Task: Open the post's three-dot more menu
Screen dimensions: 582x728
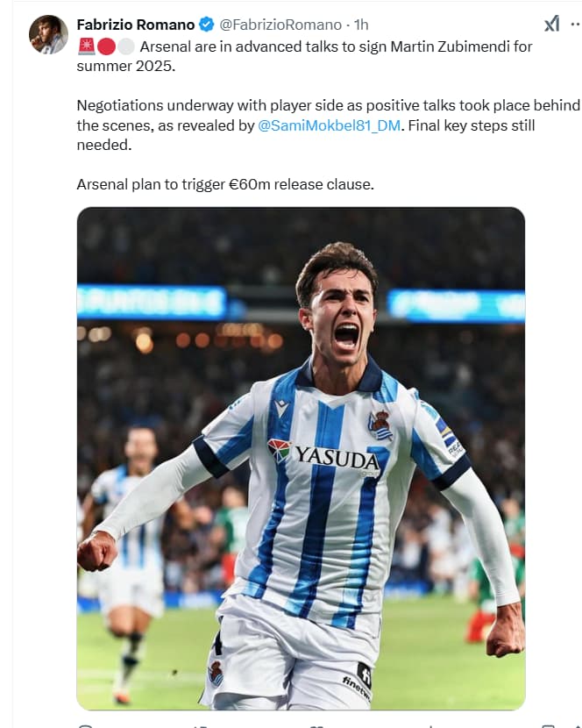Action: click(576, 25)
